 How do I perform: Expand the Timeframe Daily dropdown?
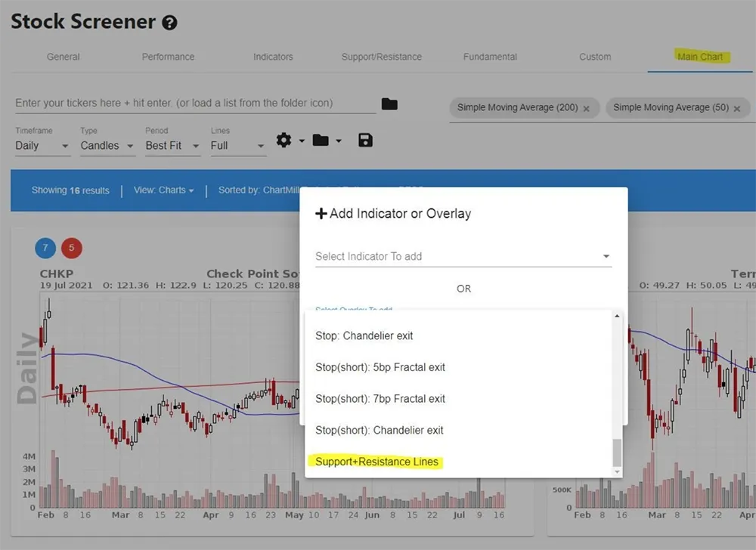tap(42, 146)
